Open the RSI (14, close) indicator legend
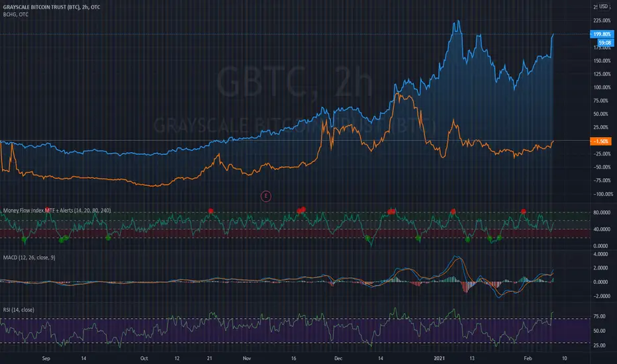The width and height of the screenshot is (617, 364). click(19, 310)
